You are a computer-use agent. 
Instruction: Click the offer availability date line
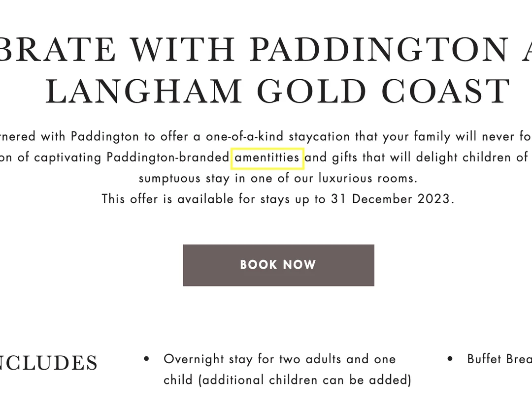pos(277,199)
